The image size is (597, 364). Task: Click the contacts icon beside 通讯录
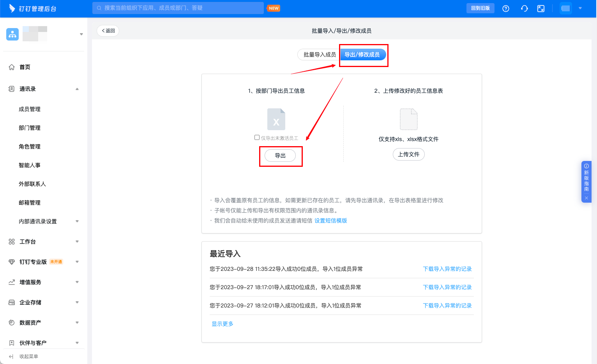12,89
